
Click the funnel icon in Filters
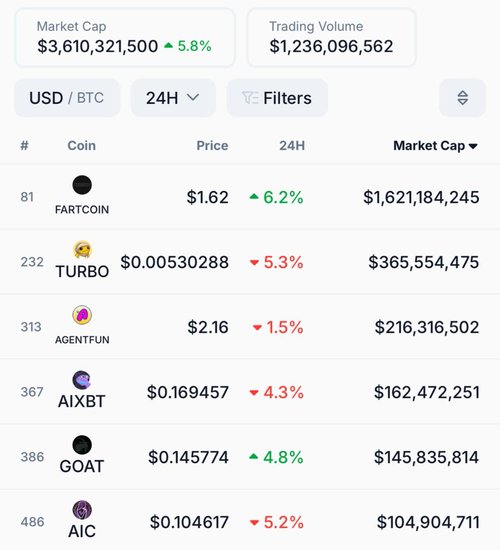[250, 98]
